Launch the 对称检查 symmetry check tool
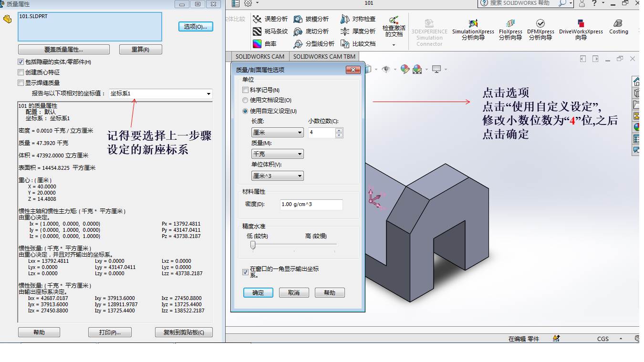 click(x=358, y=19)
